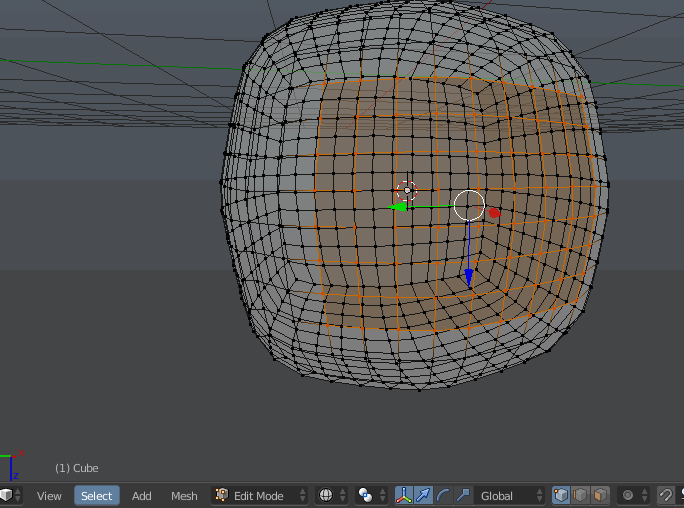Select the scale manipulator icon
684x508 pixels.
pos(463,495)
